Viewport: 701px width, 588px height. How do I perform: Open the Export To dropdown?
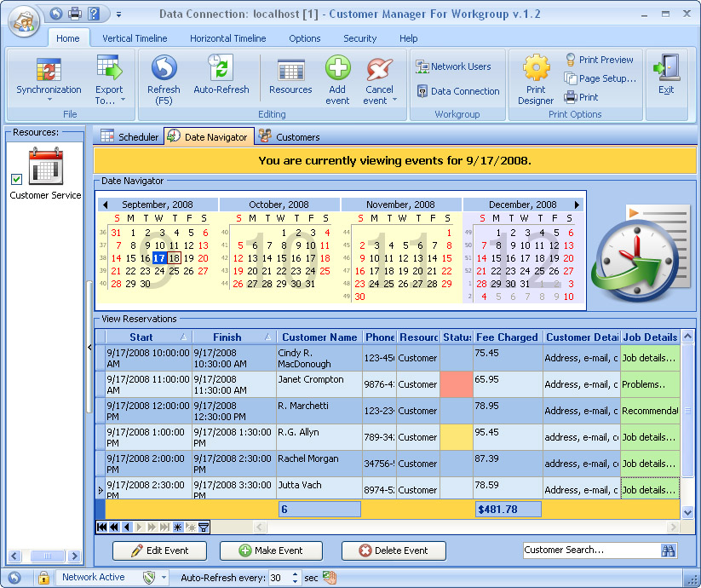(122, 101)
